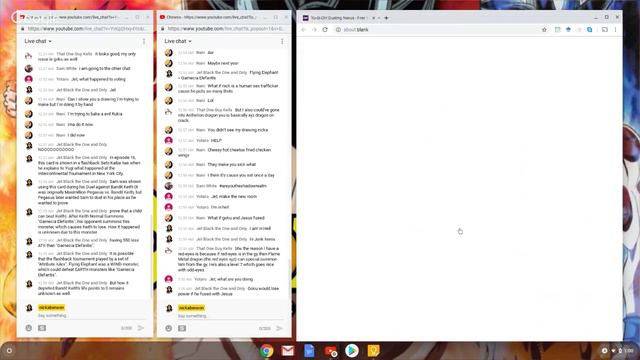The height and width of the screenshot is (360, 640).
Task: Open Chrome from the shelf
Action: [267, 351]
